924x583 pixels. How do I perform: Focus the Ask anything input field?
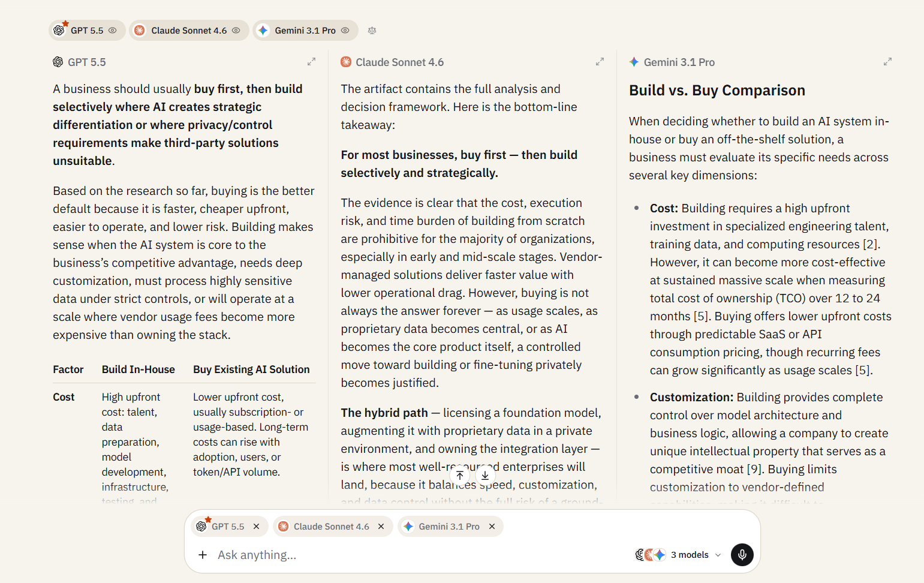click(420, 555)
